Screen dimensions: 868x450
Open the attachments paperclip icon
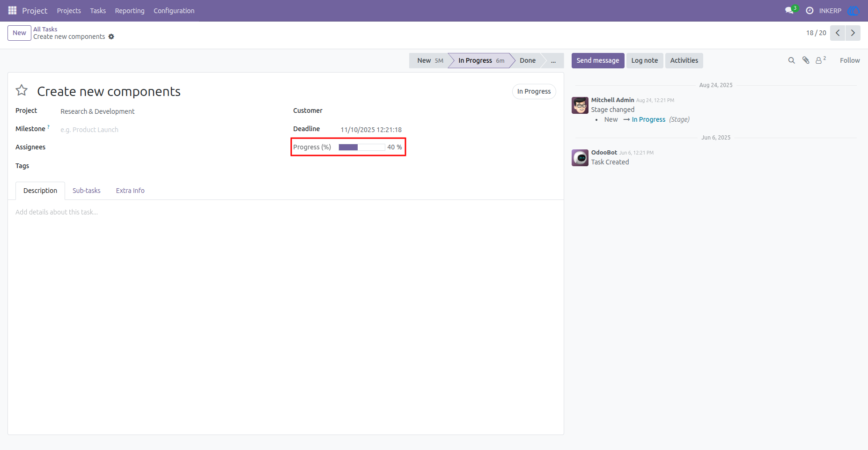(x=806, y=60)
